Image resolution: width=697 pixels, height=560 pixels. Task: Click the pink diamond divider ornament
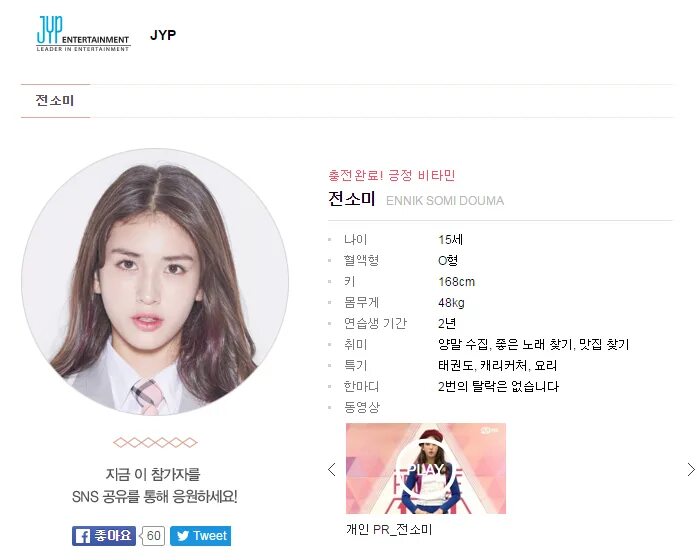155,442
